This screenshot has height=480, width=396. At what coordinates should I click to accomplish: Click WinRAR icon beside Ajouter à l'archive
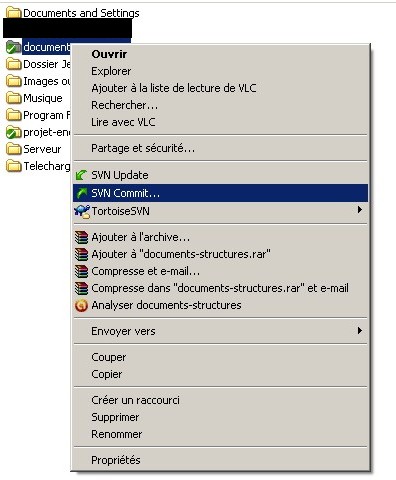(81, 237)
